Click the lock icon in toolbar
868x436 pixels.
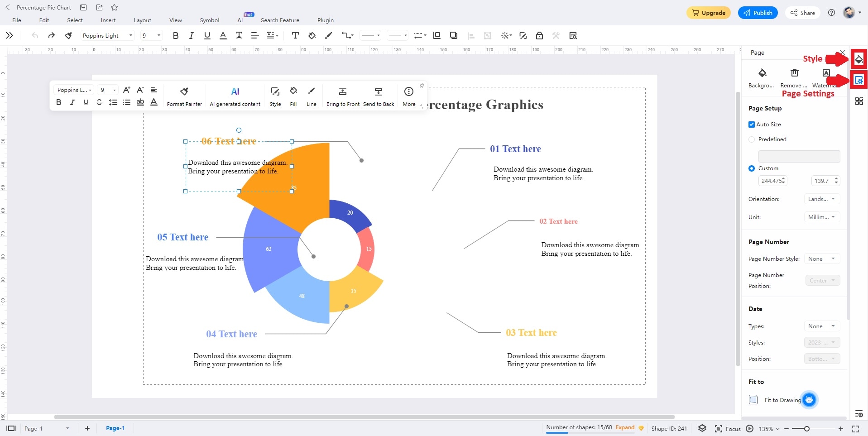[x=539, y=35]
